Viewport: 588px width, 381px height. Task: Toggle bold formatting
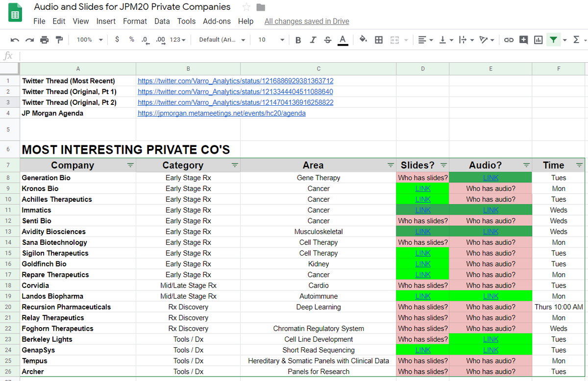[x=298, y=40]
